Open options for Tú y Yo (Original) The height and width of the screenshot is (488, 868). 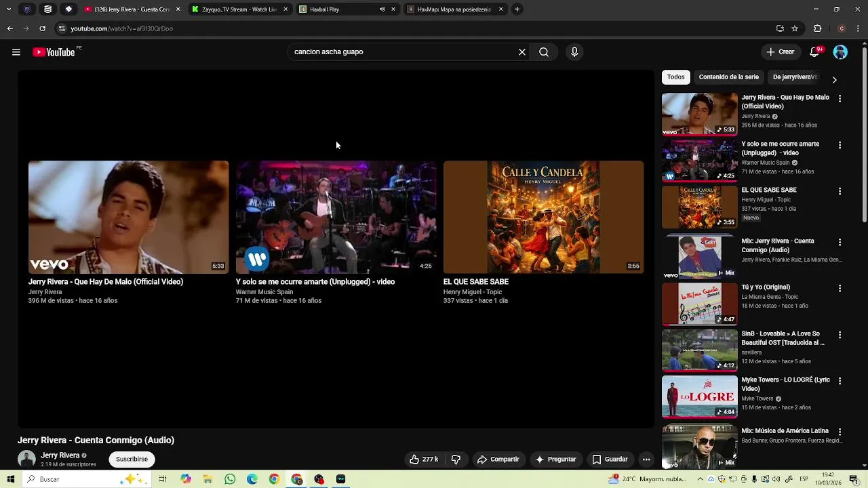click(840, 288)
